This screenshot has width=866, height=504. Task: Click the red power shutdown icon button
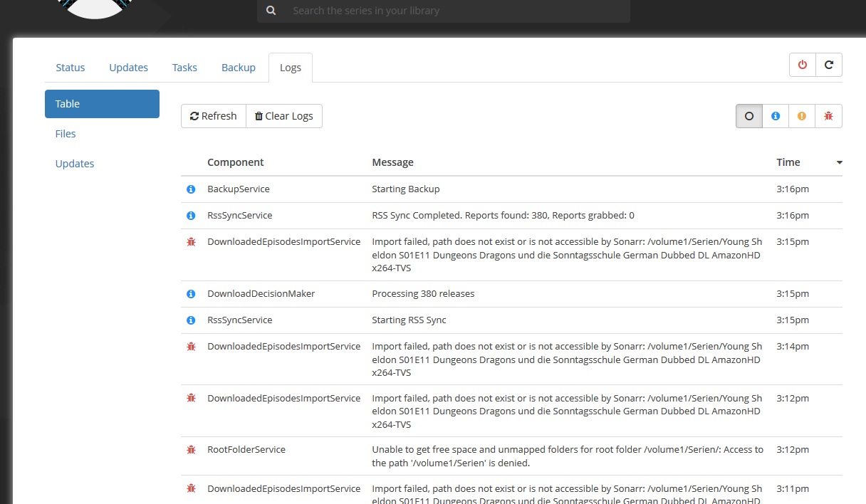pyautogui.click(x=803, y=65)
